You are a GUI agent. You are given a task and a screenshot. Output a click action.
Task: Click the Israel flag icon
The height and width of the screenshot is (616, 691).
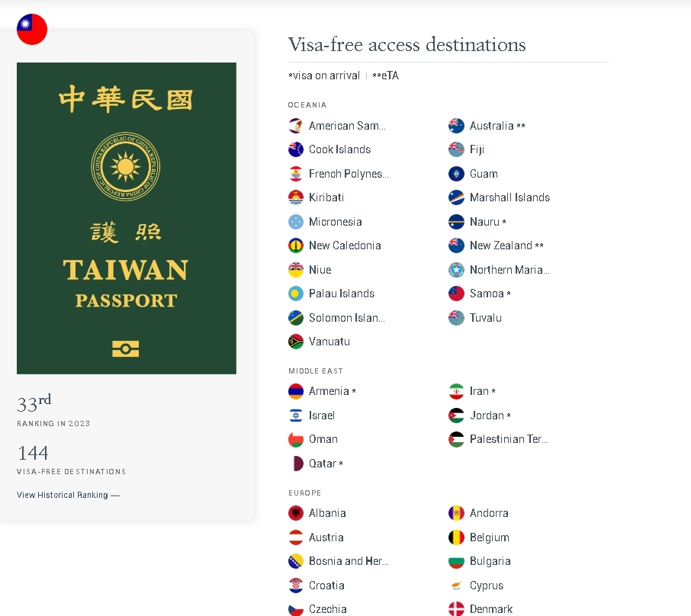point(296,415)
